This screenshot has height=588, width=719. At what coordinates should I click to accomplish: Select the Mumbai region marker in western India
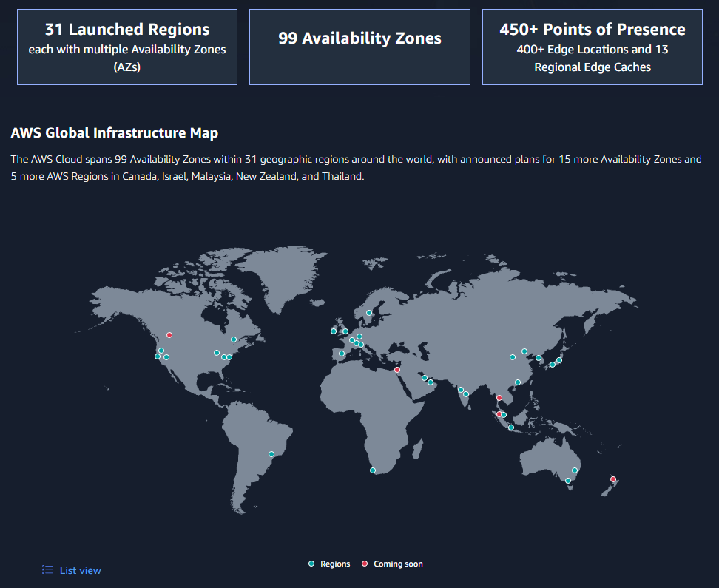coord(461,390)
